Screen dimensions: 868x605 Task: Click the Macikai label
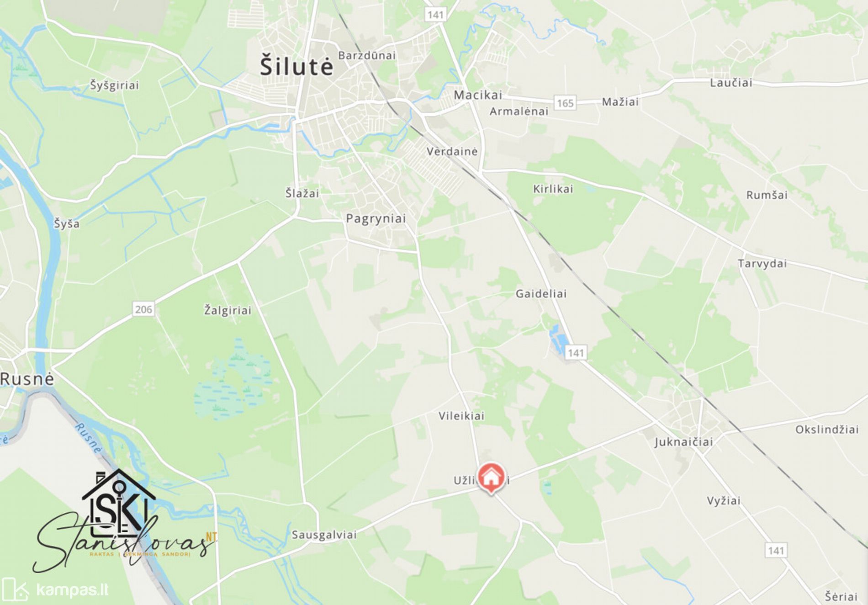pyautogui.click(x=478, y=95)
